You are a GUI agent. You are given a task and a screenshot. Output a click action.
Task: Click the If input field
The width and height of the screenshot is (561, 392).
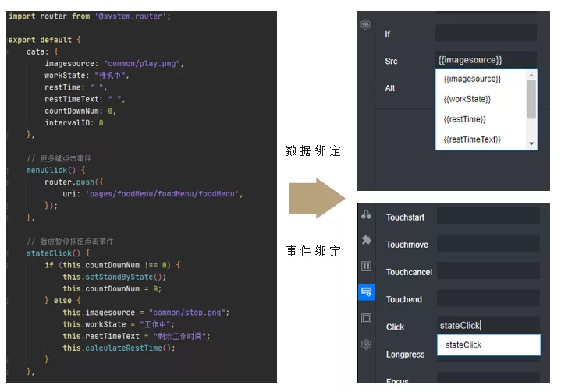point(486,33)
